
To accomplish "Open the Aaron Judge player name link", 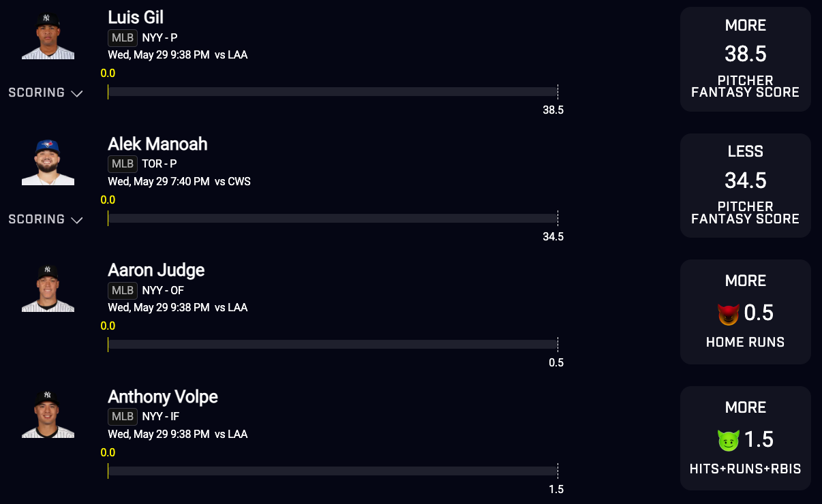I will point(156,270).
